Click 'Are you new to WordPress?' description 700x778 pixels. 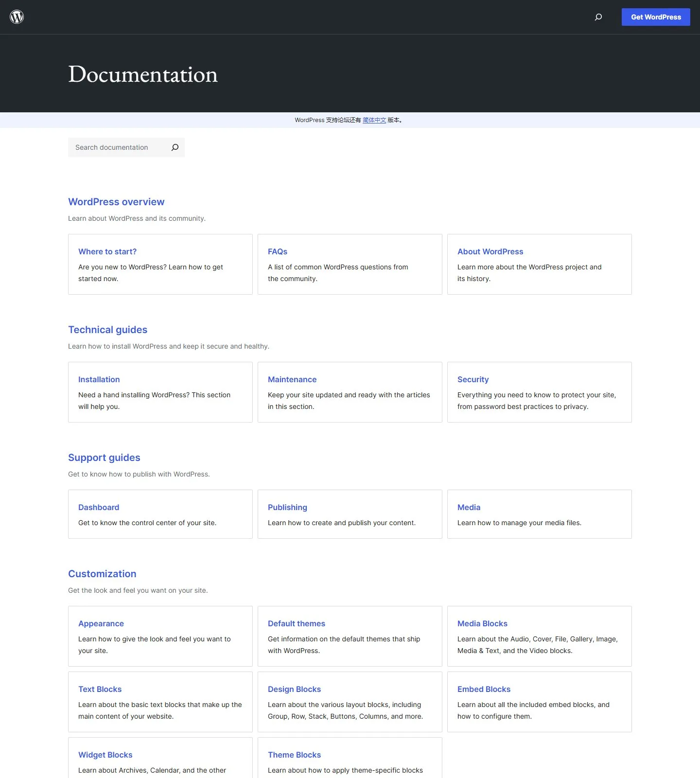(151, 273)
